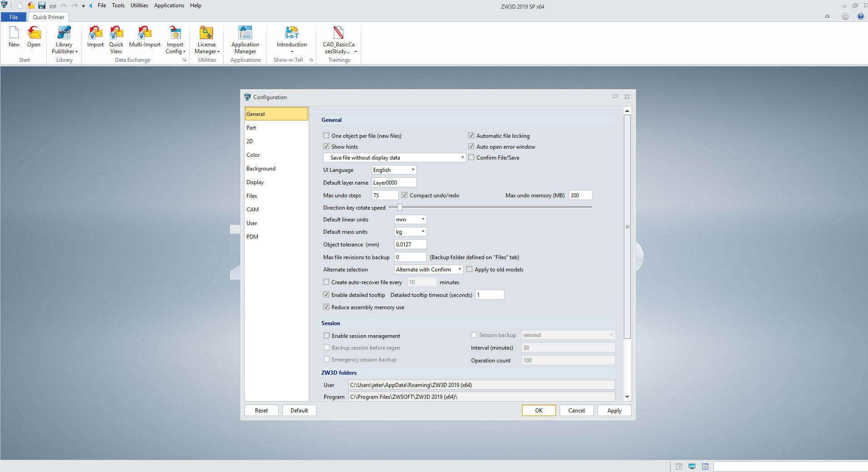Switch to the Color settings page

point(276,155)
